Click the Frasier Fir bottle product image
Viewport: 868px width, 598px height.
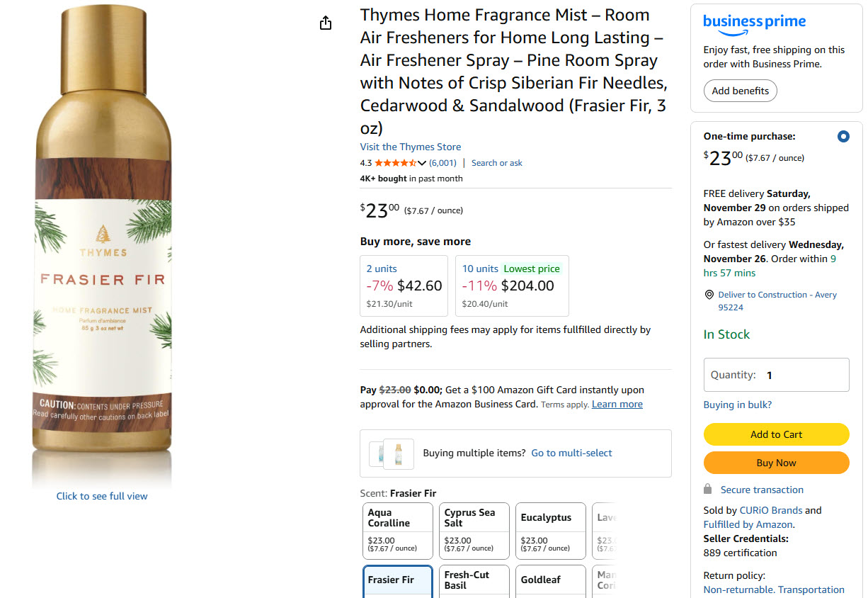(102, 234)
